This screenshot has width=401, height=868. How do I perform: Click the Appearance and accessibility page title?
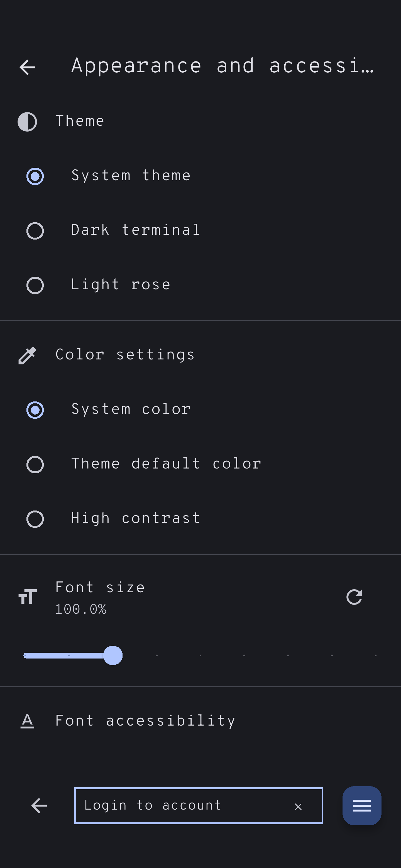point(222,66)
